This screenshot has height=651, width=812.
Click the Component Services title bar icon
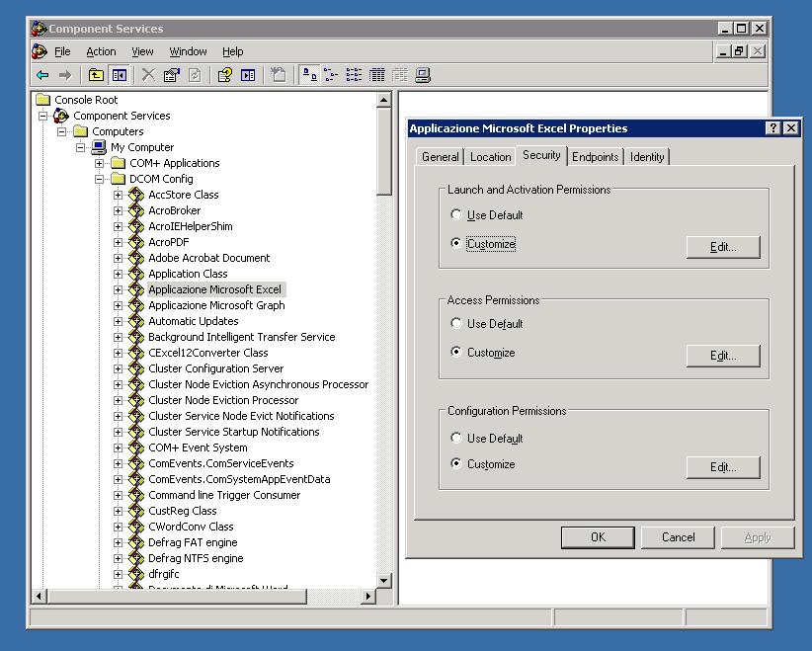click(39, 28)
